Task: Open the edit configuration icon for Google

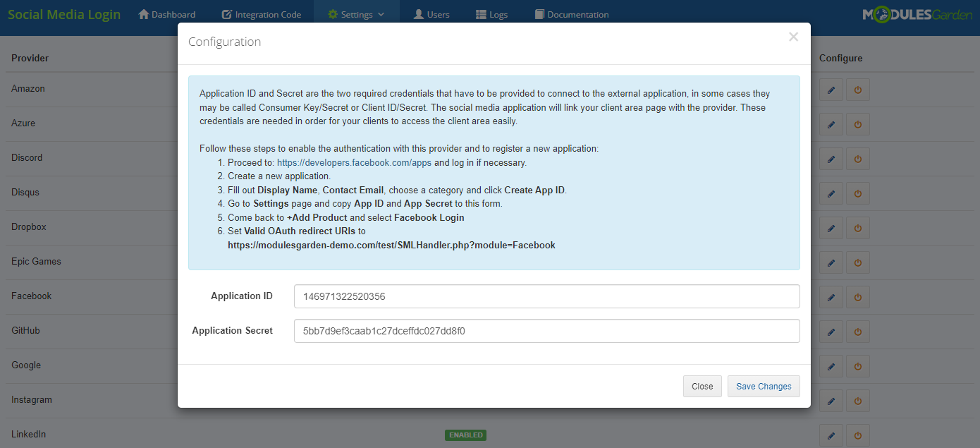Action: [831, 365]
